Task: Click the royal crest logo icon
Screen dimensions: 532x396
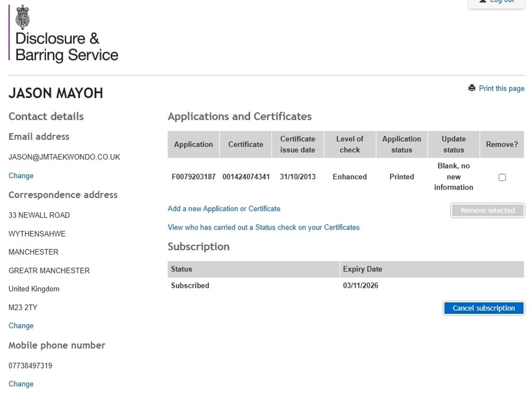Action: (x=22, y=17)
